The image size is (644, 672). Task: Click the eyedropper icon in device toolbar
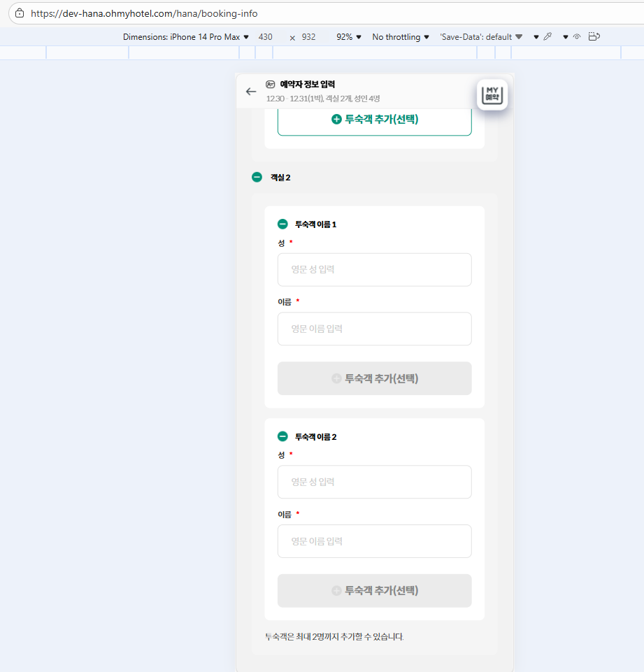tap(548, 37)
